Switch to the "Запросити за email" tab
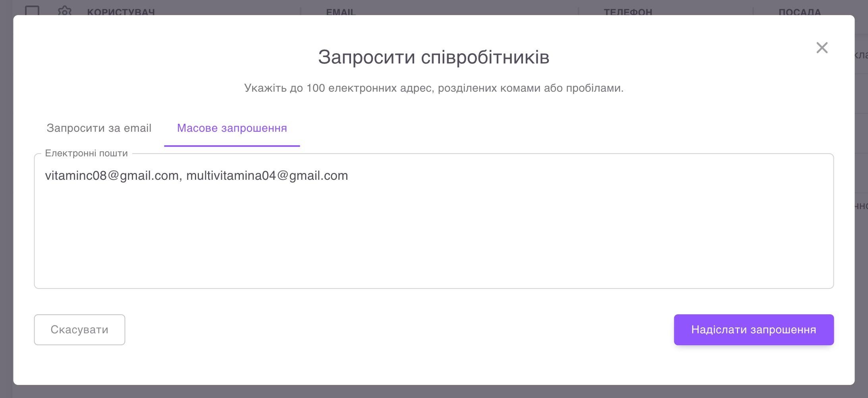868x398 pixels. 99,128
